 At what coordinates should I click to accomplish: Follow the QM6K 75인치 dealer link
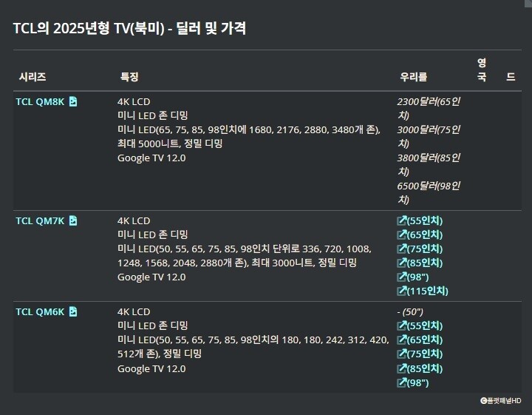tap(420, 354)
